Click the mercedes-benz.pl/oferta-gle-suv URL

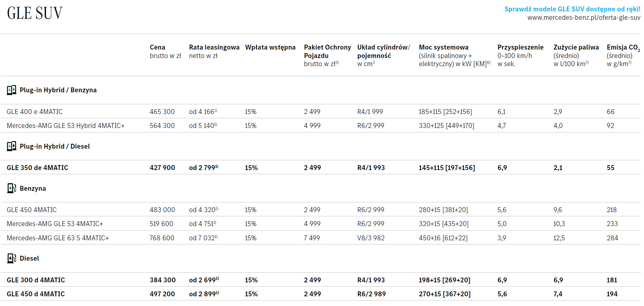[x=583, y=18]
